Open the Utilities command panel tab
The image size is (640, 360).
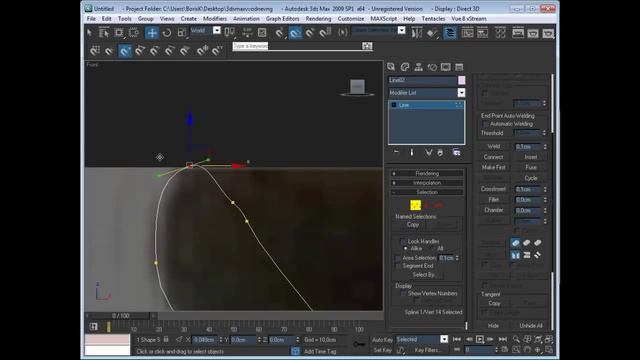459,67
